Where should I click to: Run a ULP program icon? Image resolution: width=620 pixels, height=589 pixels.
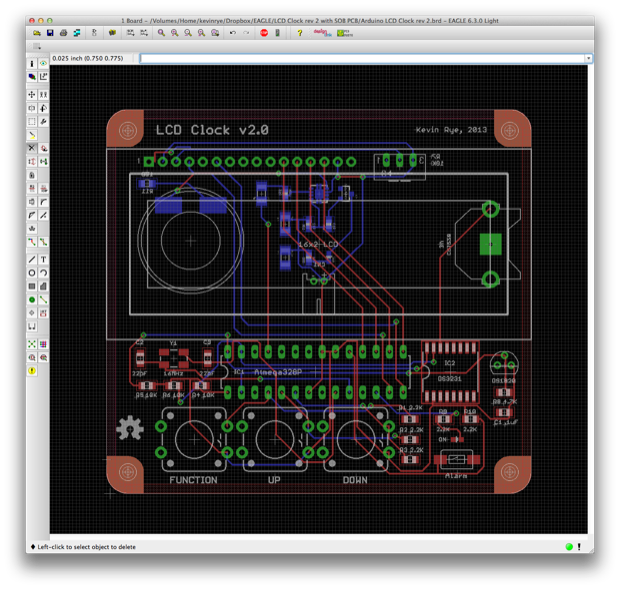coord(144,33)
